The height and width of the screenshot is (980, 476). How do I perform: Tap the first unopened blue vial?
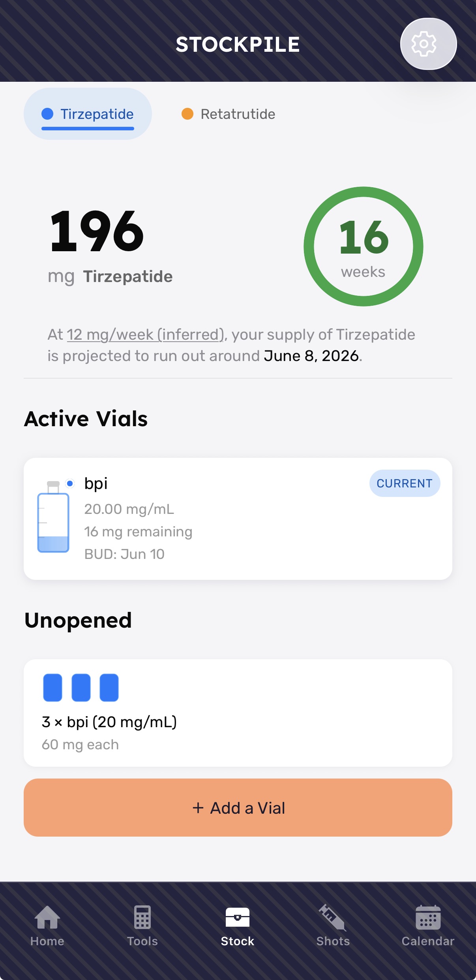(x=52, y=688)
